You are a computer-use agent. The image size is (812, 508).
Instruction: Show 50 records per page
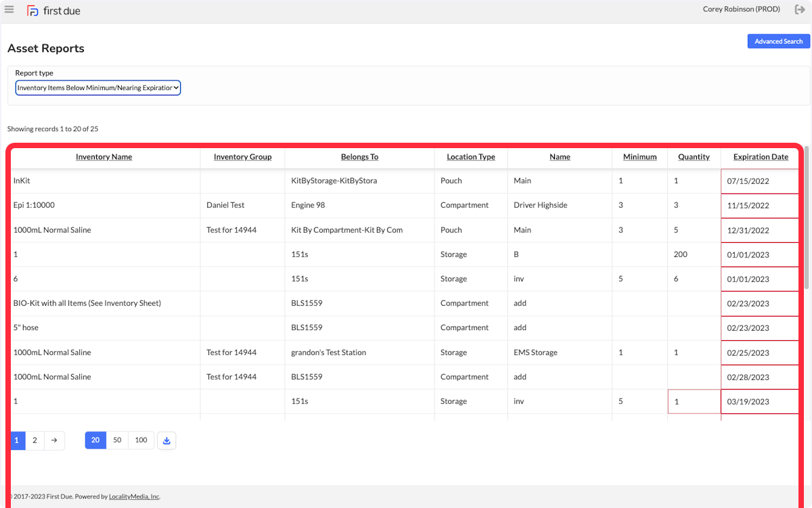click(117, 440)
